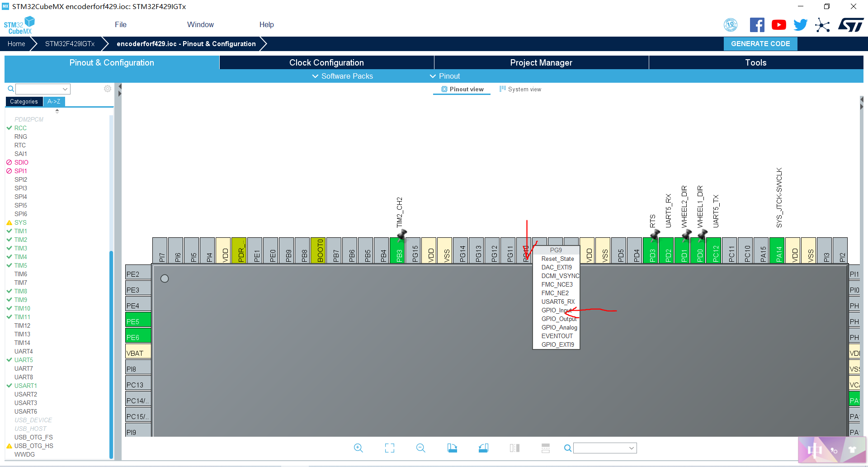This screenshot has width=868, height=467.
Task: Select SYS in the peripheral list
Action: pyautogui.click(x=20, y=222)
